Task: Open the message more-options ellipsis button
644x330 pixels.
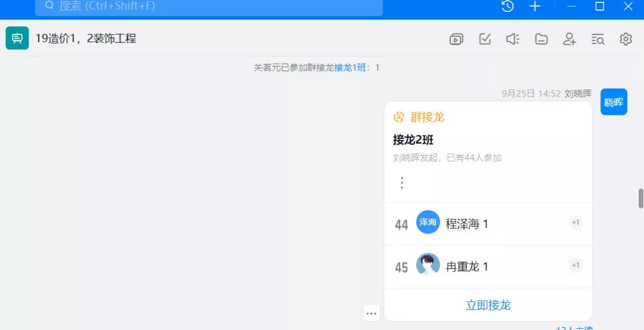Action: coord(371,313)
